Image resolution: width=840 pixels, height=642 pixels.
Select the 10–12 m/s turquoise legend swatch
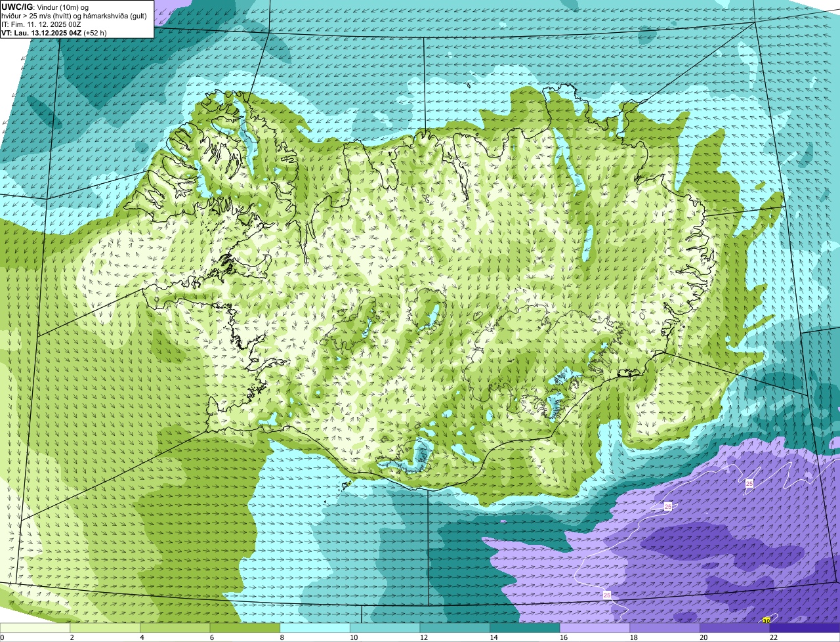tap(385, 628)
